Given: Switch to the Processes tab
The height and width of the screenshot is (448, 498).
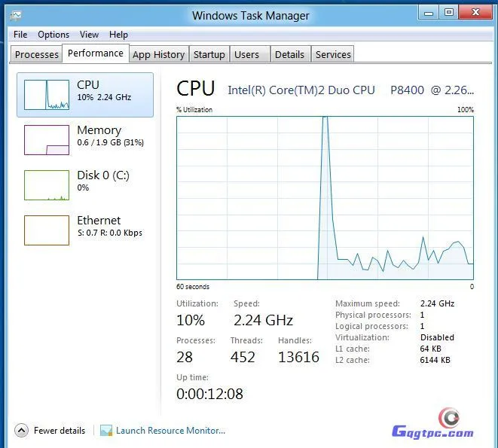Looking at the screenshot, I should point(37,54).
